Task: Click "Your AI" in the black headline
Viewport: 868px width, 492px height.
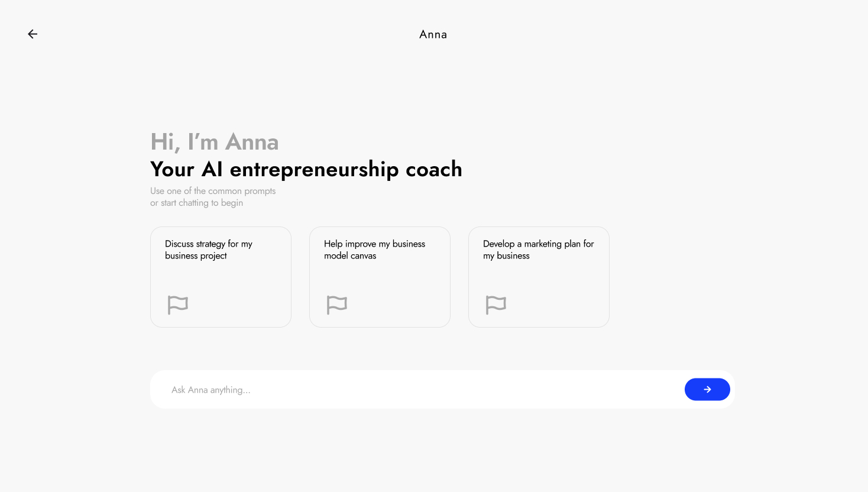Action: pyautogui.click(x=186, y=170)
